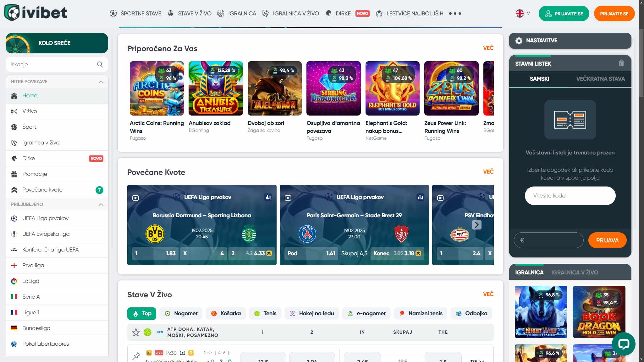Click the three dots more menu

pyautogui.click(x=455, y=14)
